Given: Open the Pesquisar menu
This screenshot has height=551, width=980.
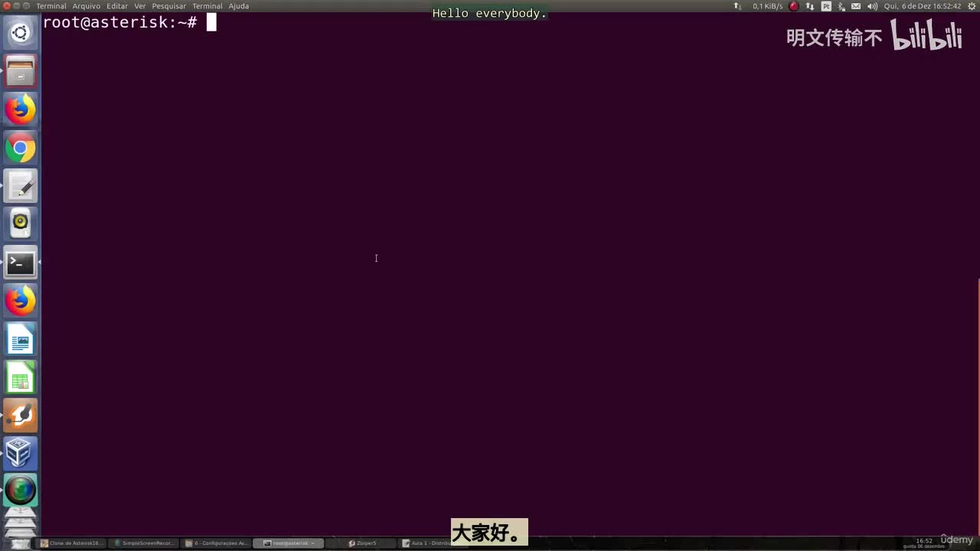Looking at the screenshot, I should (169, 6).
